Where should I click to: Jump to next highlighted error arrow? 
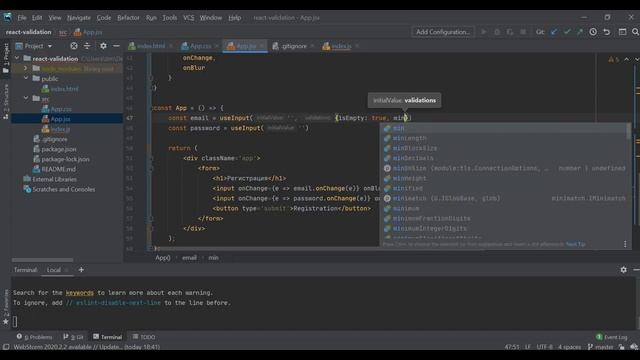pyautogui.click(x=637, y=60)
